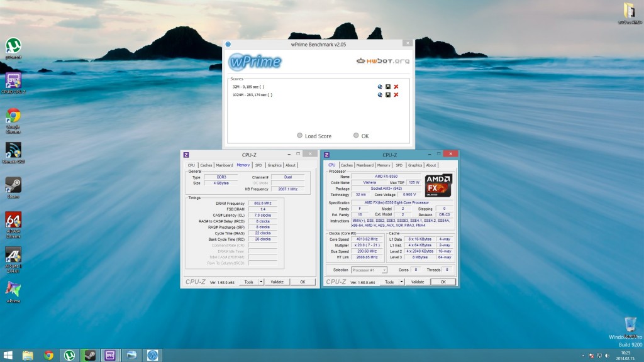Switch to About tab in right CPU-Z window
Viewport: 644px width, 362px height.
coord(431,165)
